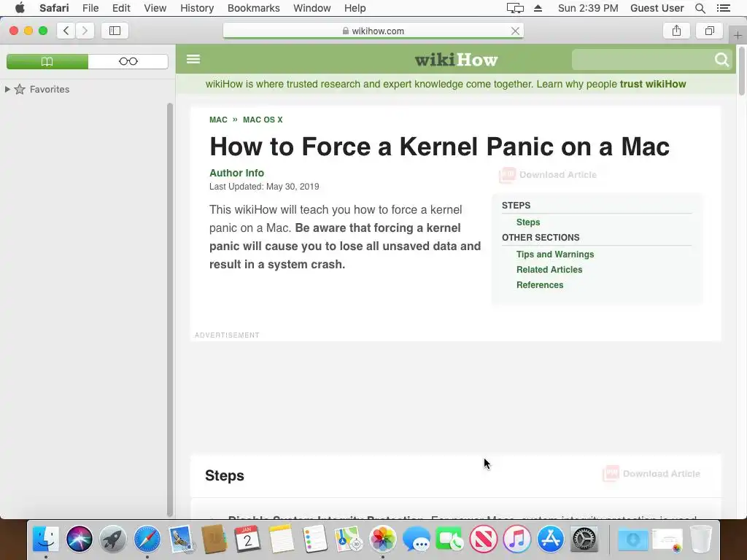The height and width of the screenshot is (560, 747).
Task: Open the Share button in Safari toolbar
Action: pos(676,31)
